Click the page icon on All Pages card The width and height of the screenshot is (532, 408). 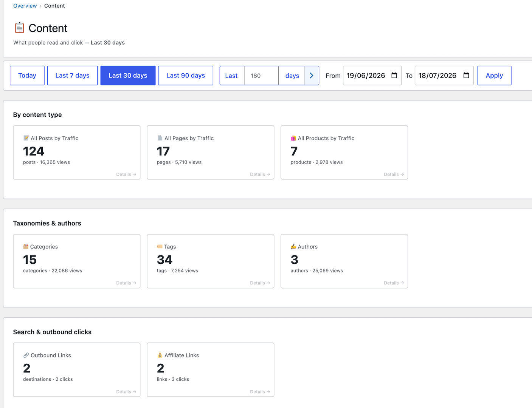pyautogui.click(x=160, y=138)
